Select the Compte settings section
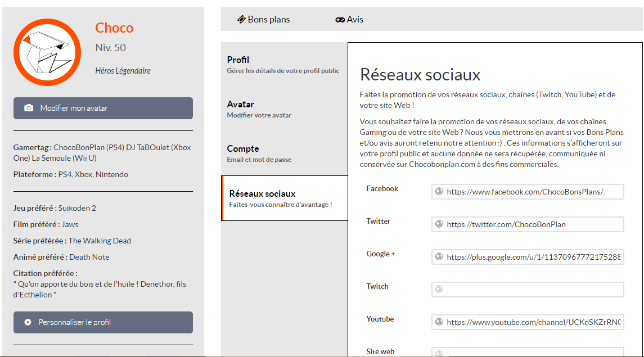This screenshot has height=357, width=644. 284,153
